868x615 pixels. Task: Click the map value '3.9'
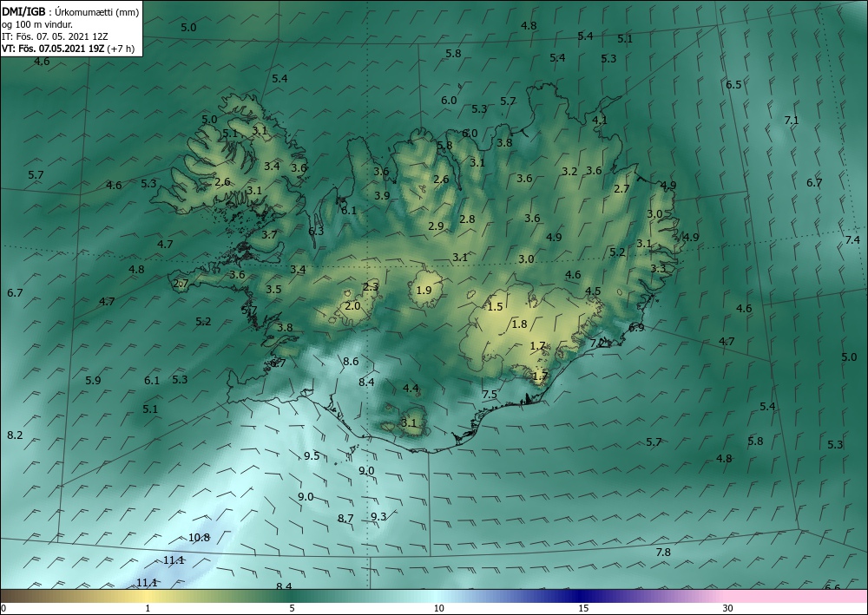[382, 195]
